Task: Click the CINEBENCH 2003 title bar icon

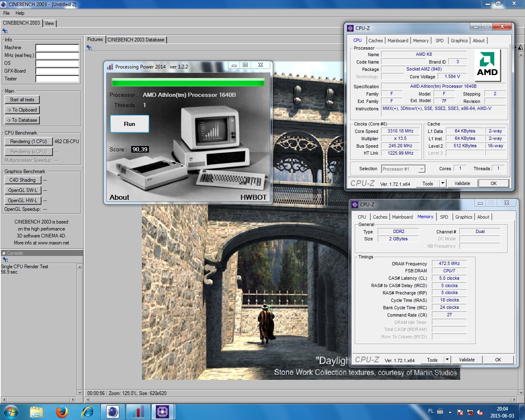Action: pyautogui.click(x=4, y=4)
